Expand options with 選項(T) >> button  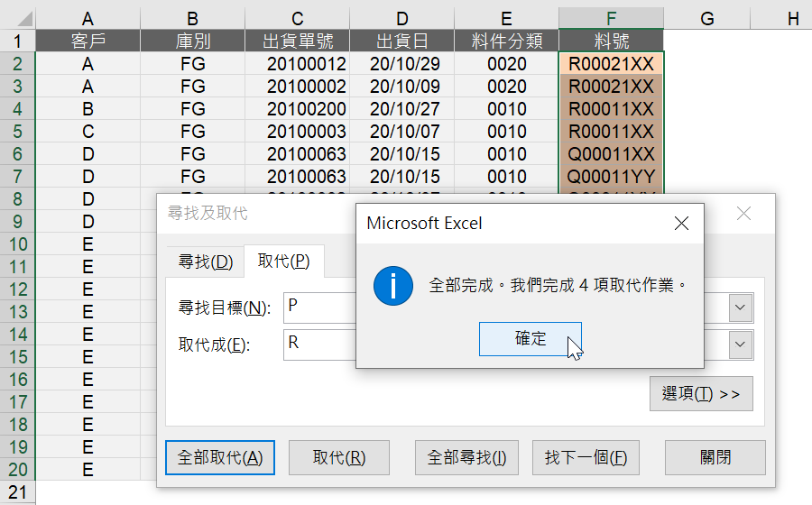click(x=701, y=394)
